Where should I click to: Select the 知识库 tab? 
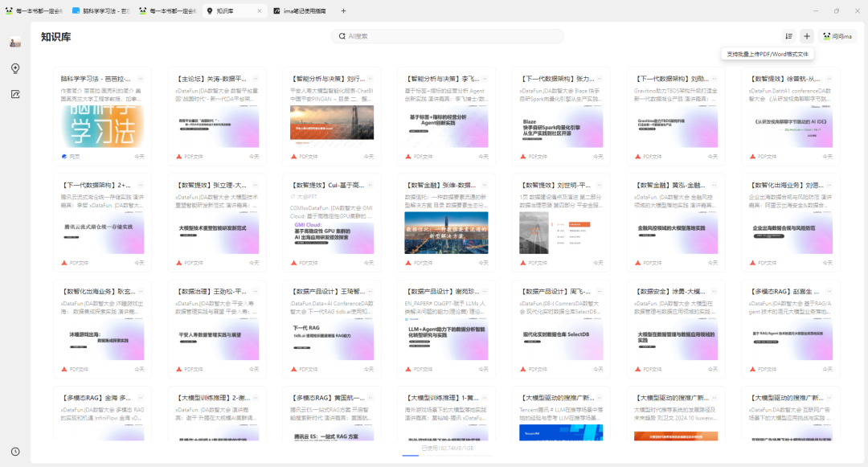click(234, 10)
